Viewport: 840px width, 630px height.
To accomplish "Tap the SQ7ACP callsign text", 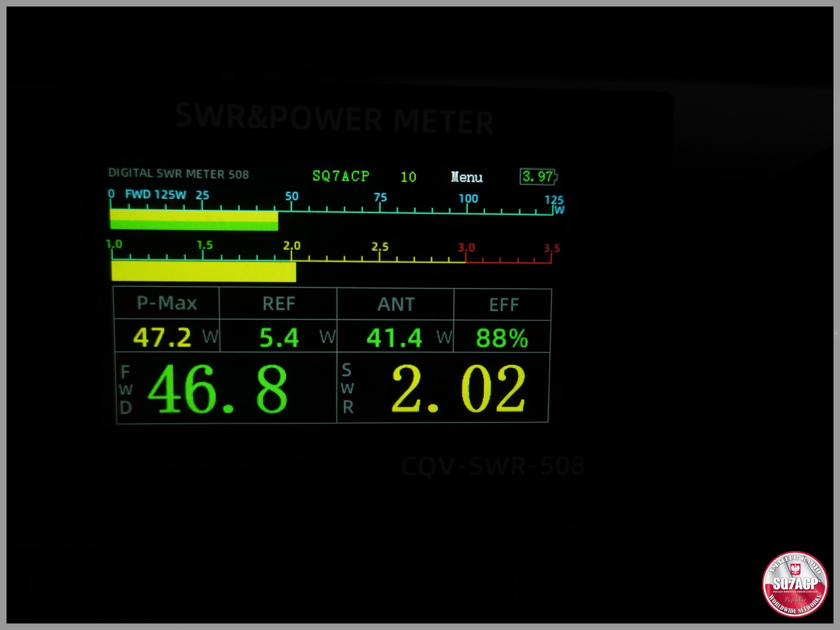I will pyautogui.click(x=341, y=176).
